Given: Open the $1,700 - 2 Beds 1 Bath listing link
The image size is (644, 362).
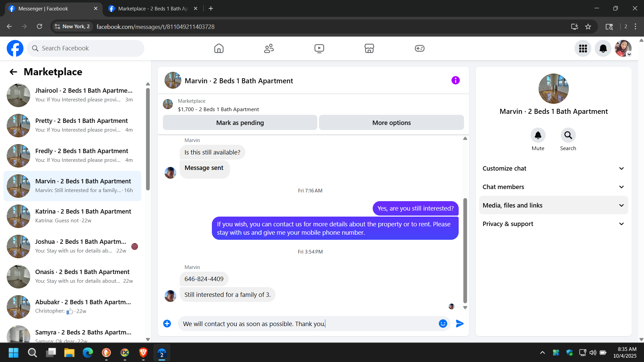Looking at the screenshot, I should pos(218,109).
